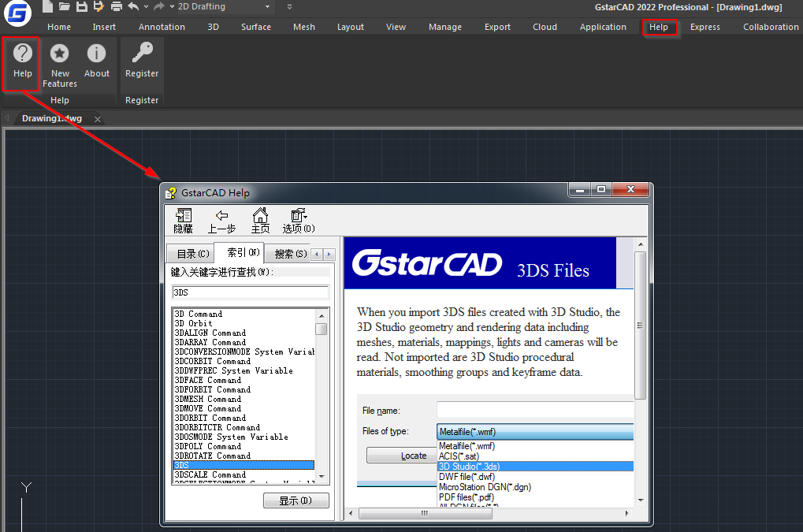
Task: Go to help home with the 主页 icon
Action: (x=260, y=219)
